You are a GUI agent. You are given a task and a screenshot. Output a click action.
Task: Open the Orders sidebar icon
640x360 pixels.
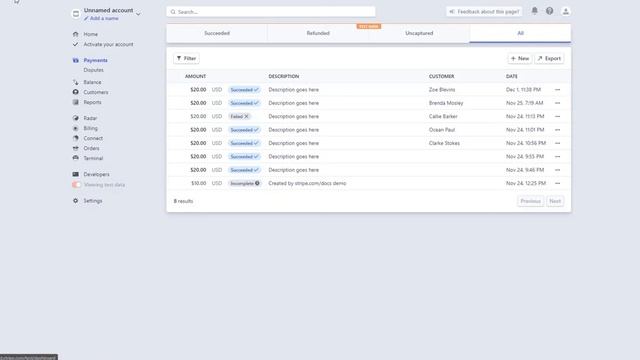[x=76, y=149]
